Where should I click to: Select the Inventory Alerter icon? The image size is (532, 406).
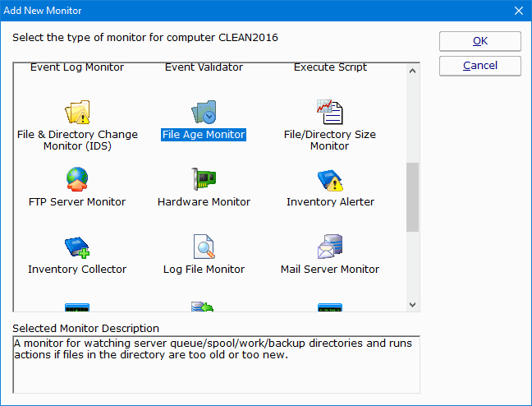pos(329,178)
